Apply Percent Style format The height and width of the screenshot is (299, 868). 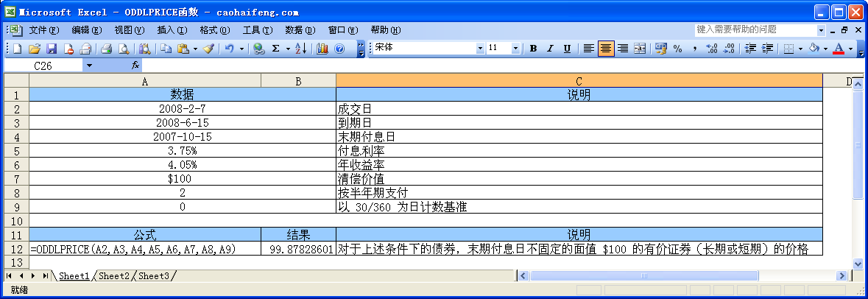pyautogui.click(x=678, y=49)
